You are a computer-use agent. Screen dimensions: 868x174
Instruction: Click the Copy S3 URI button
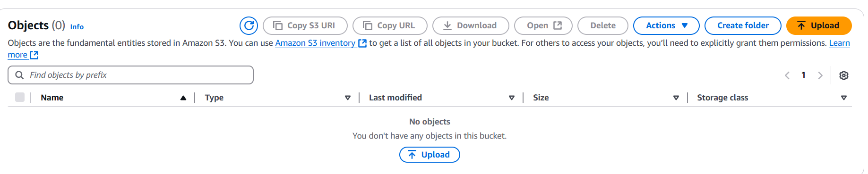pyautogui.click(x=305, y=25)
